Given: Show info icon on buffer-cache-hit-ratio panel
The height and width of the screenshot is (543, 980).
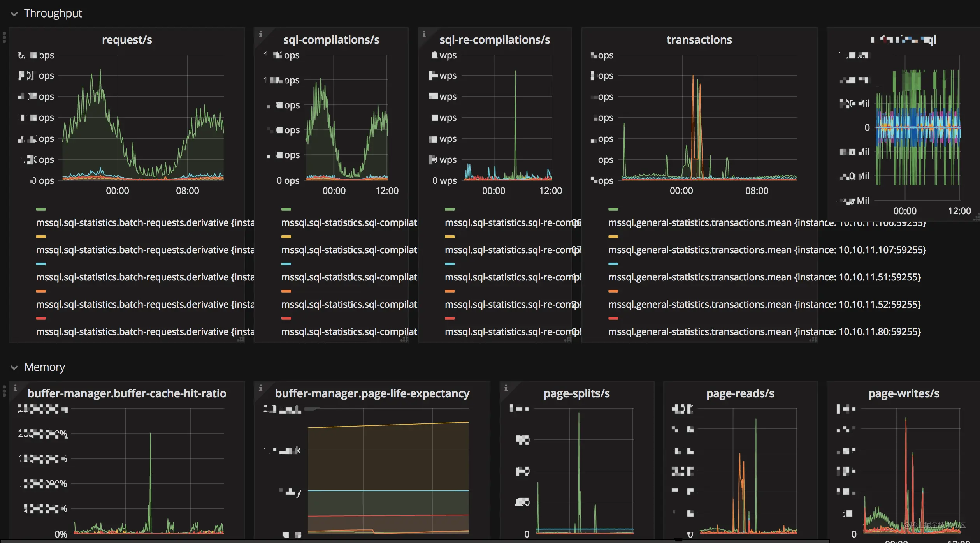Looking at the screenshot, I should (x=15, y=388).
